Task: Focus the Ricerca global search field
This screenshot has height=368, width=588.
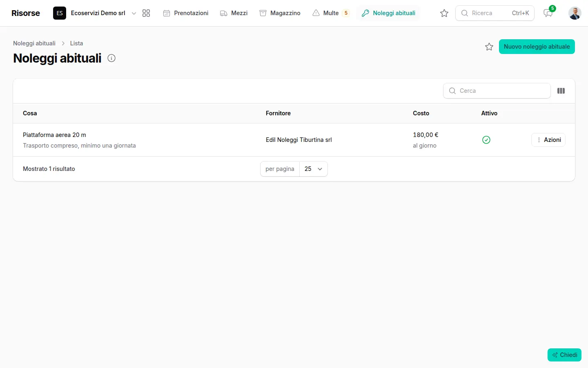Action: pos(495,13)
